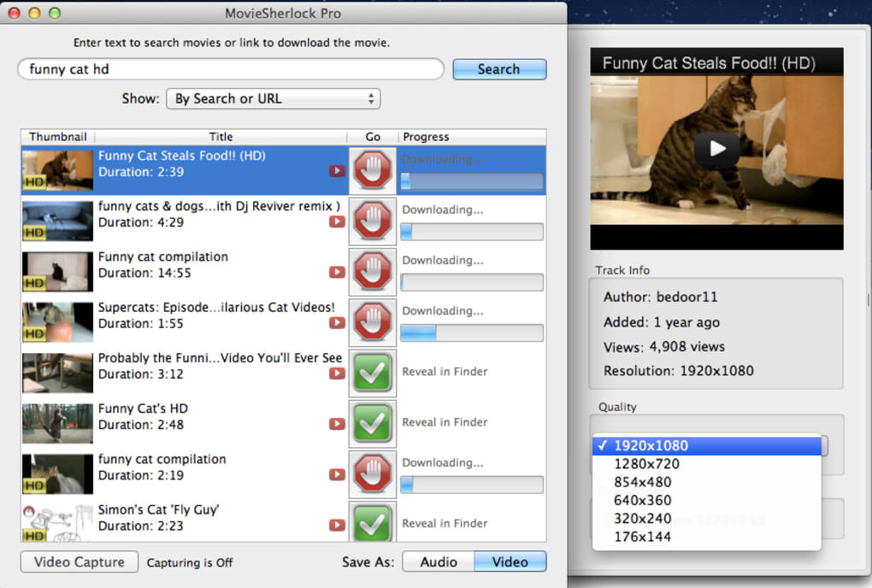Click green checkmark for Probably the Funniest Video

pyautogui.click(x=373, y=373)
